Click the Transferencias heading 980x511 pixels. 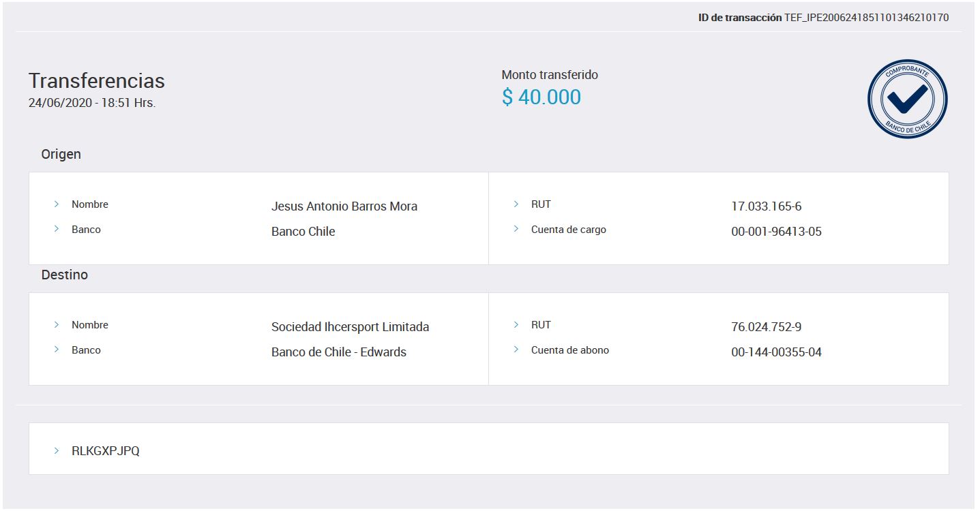click(x=97, y=80)
